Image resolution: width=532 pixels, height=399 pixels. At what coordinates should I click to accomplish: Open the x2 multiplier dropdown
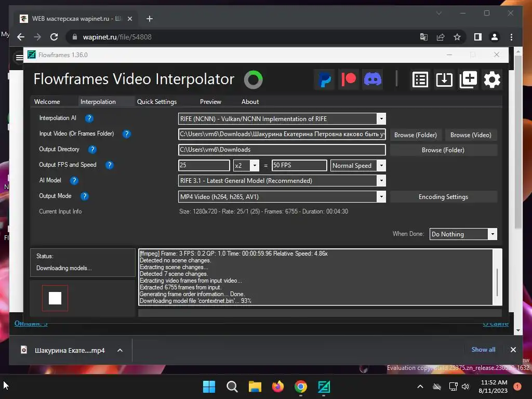point(255,166)
